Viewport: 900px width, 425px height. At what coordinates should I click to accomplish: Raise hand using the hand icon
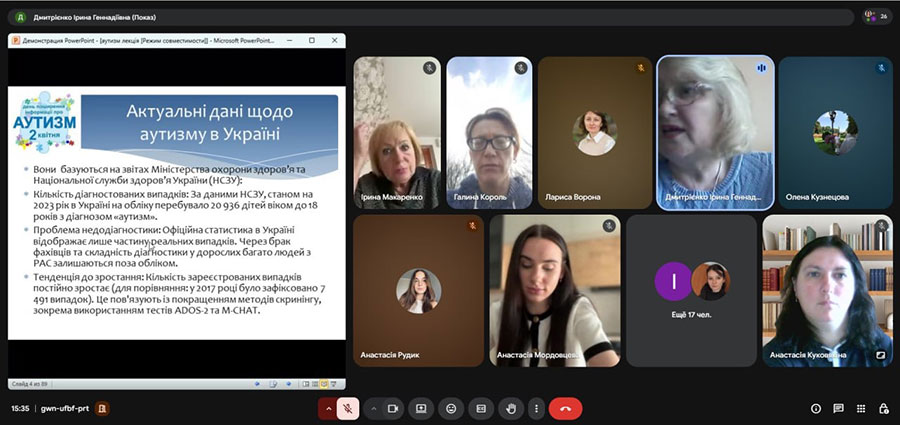pos(511,408)
